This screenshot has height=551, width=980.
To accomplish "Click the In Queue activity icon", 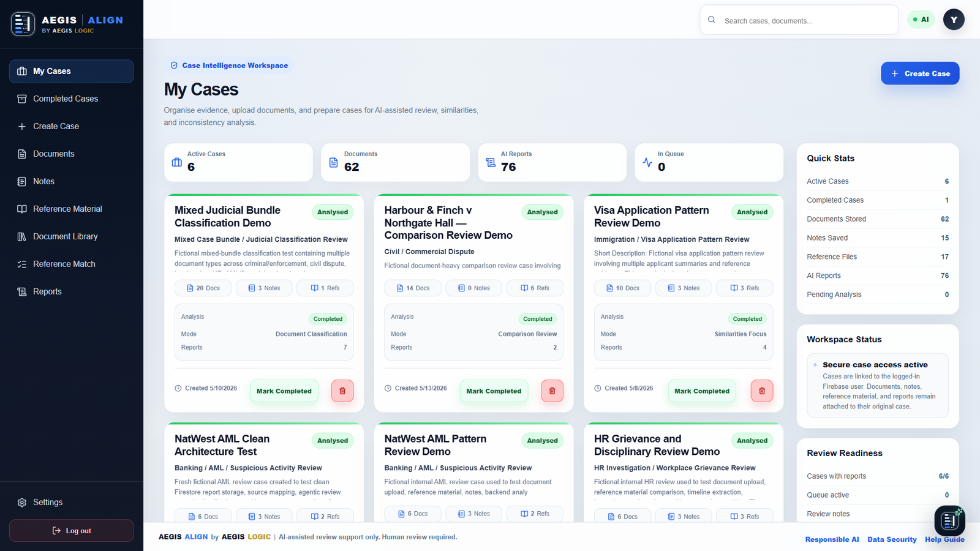I will point(647,162).
